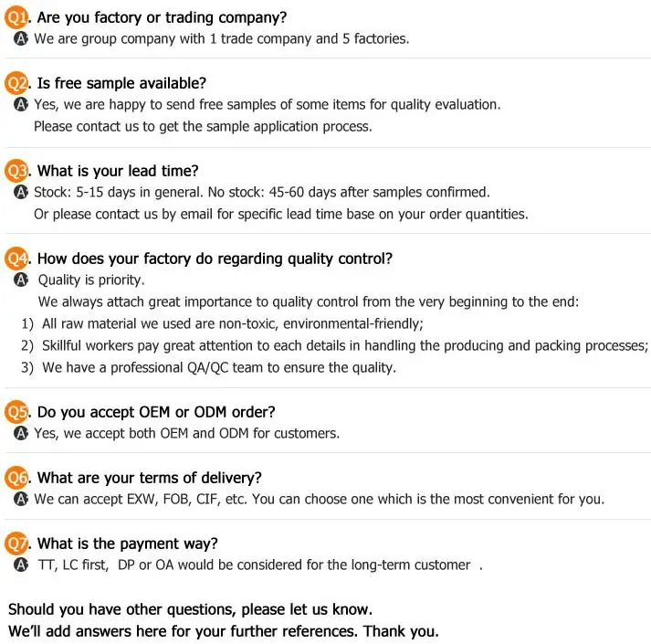
Task: Click the orange Q7 badge icon
Action: tap(16, 544)
